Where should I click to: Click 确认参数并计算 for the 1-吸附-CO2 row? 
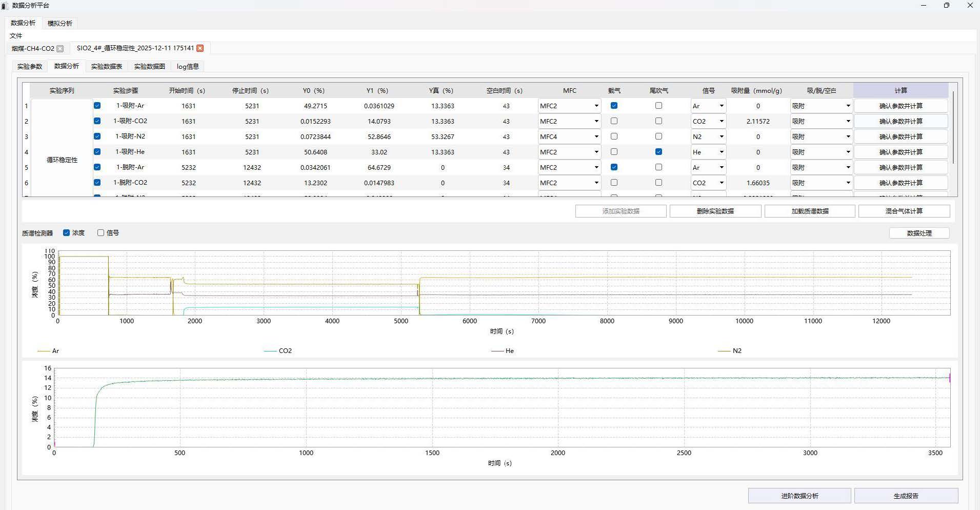click(901, 122)
